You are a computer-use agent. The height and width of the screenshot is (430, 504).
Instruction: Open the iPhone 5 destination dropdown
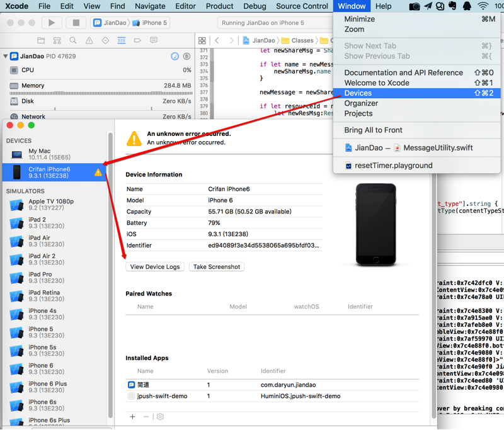click(150, 23)
